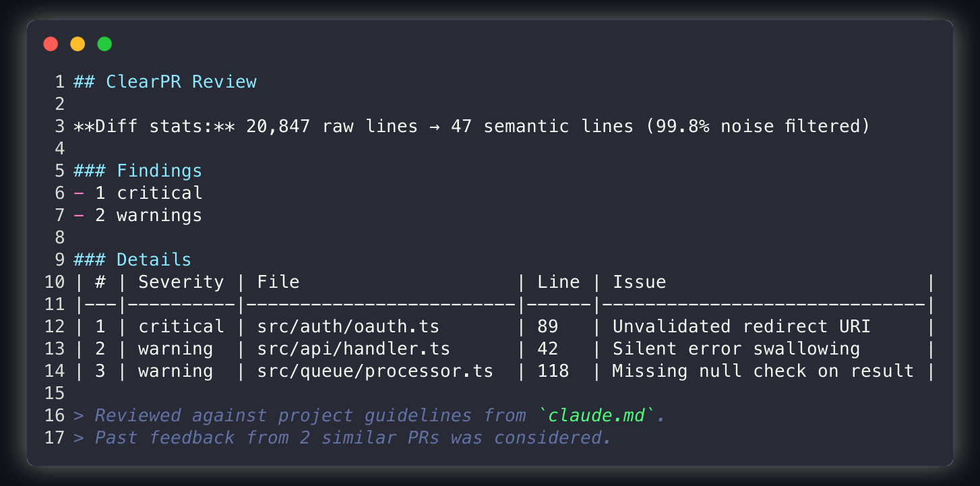Screen dimensions: 980x486
Task: Click the src/auth/oauth.ts file path
Action: [348, 327]
